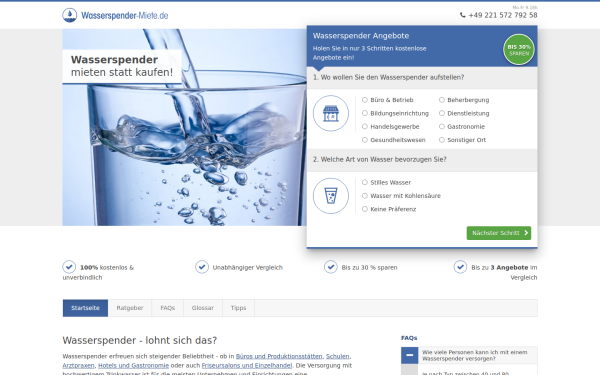Pick the 'Gastronomie' radio button

[442, 127]
